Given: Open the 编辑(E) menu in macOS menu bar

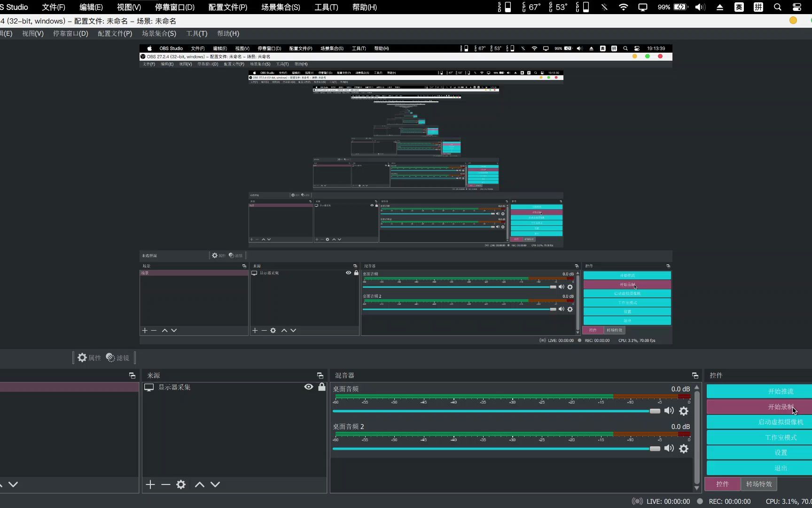Looking at the screenshot, I should tap(91, 7).
